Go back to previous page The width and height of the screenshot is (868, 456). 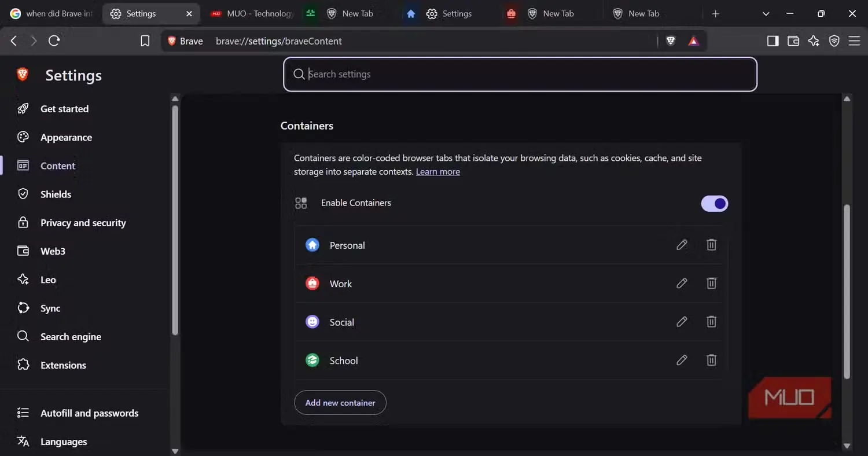14,41
